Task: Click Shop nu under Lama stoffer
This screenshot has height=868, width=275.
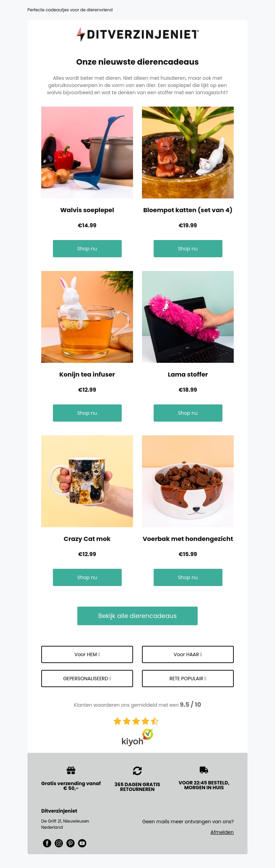Action: [x=188, y=413]
